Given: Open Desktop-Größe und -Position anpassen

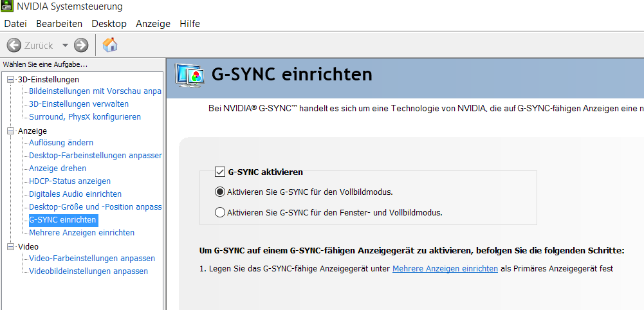Looking at the screenshot, I should (95, 207).
